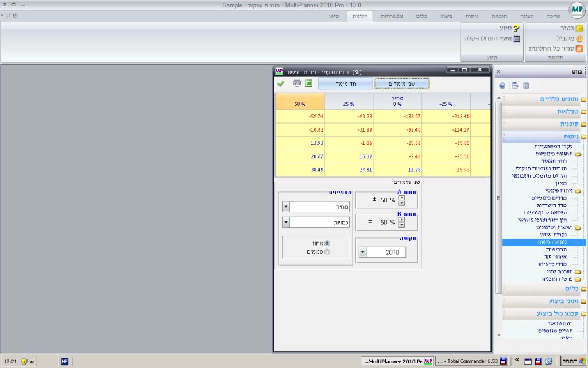This screenshot has height=368, width=588.
Task: Click the collapse-tree icon in navigator toolbar
Action: pos(526,86)
